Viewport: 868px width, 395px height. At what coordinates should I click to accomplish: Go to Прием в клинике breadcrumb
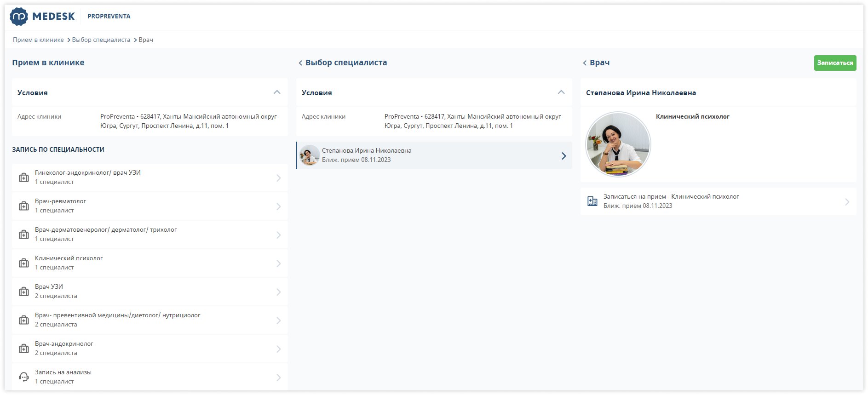click(x=38, y=40)
